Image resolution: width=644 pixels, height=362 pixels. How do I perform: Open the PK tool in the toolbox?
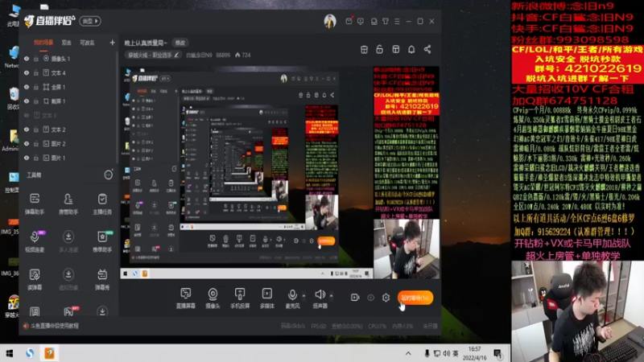point(69,311)
